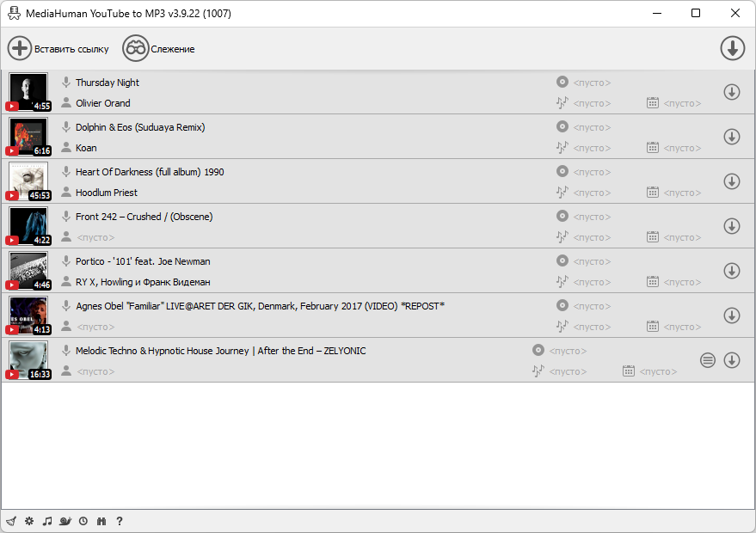Select artist name 'Koan'
The height and width of the screenshot is (533, 756).
click(x=86, y=148)
